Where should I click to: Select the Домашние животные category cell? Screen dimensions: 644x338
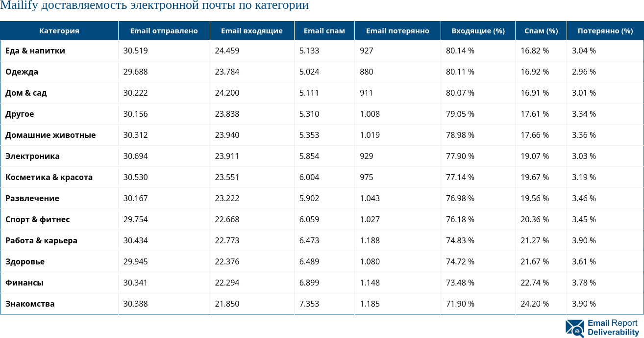50,135
